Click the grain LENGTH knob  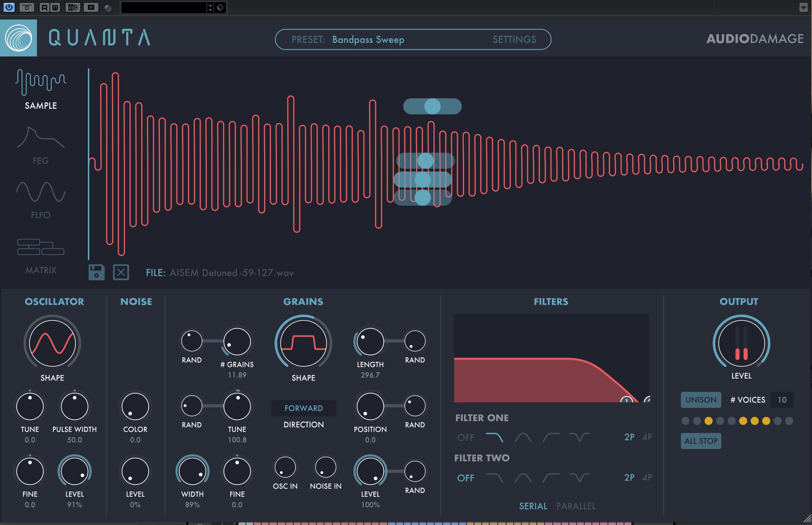click(x=370, y=342)
